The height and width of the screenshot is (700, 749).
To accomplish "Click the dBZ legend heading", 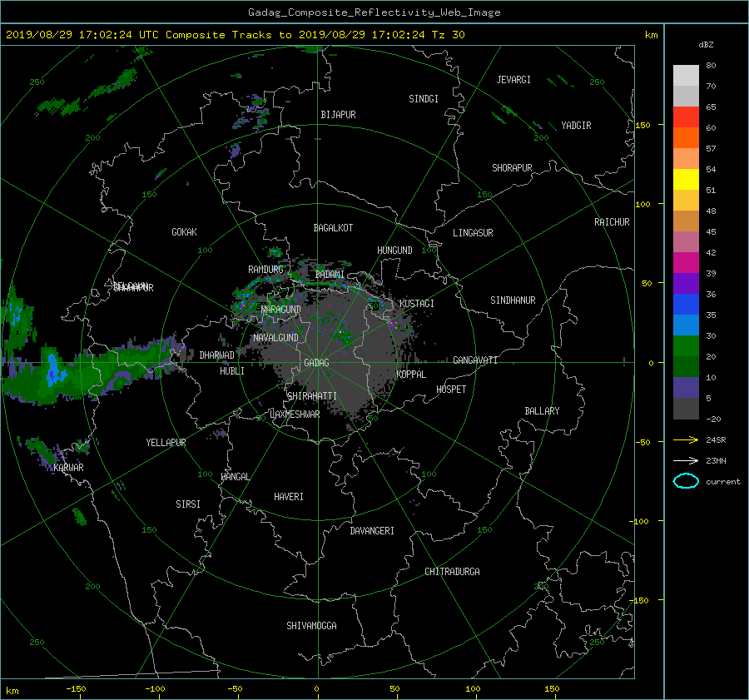I will point(706,44).
